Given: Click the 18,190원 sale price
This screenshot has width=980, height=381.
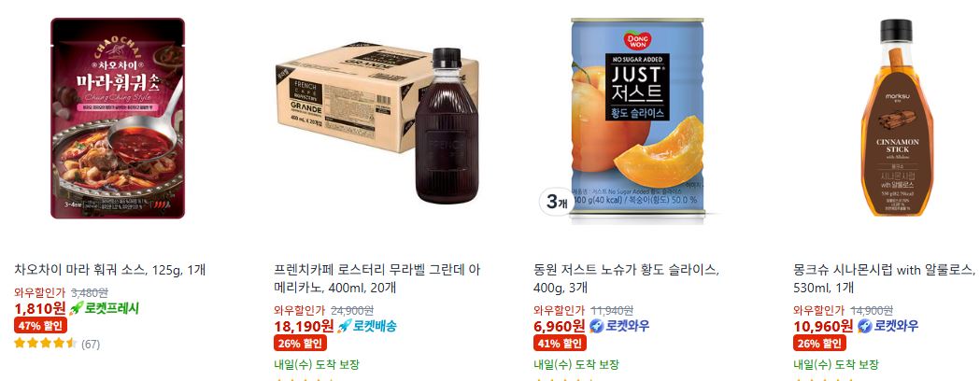Looking at the screenshot, I should 304,325.
